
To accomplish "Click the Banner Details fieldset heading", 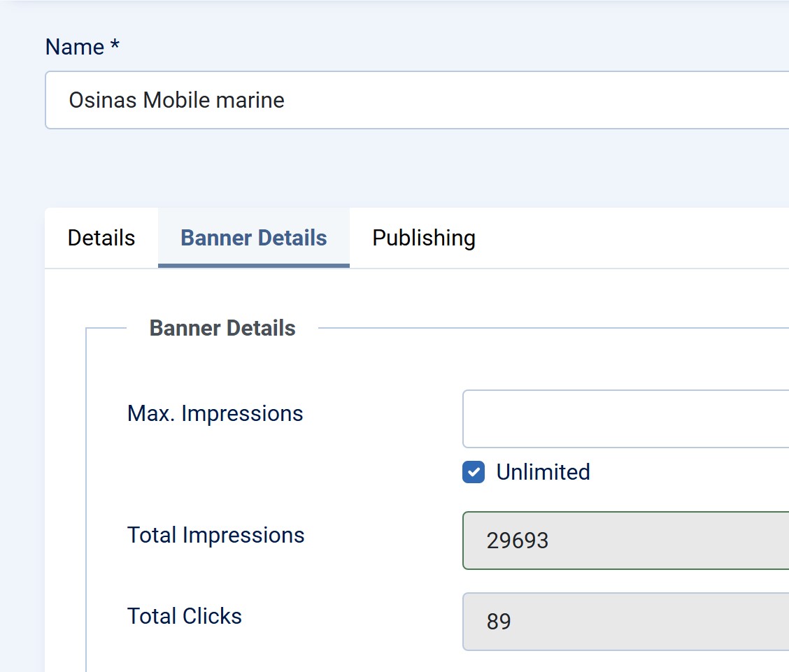I will (222, 328).
